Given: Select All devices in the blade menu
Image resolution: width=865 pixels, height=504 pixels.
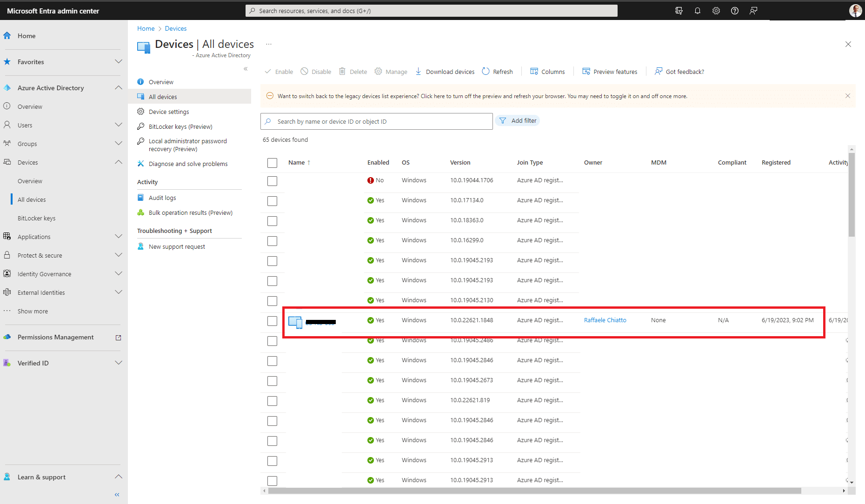Looking at the screenshot, I should point(189,97).
